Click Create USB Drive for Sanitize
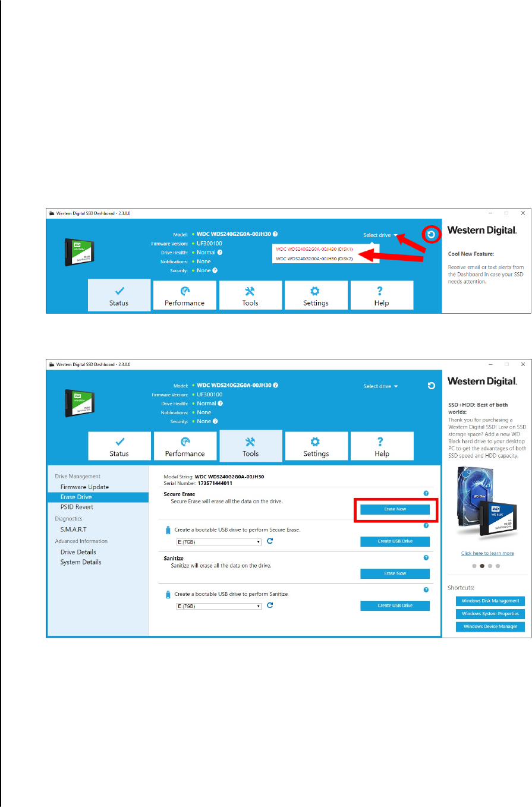Image resolution: width=532 pixels, height=807 pixels. coord(395,606)
